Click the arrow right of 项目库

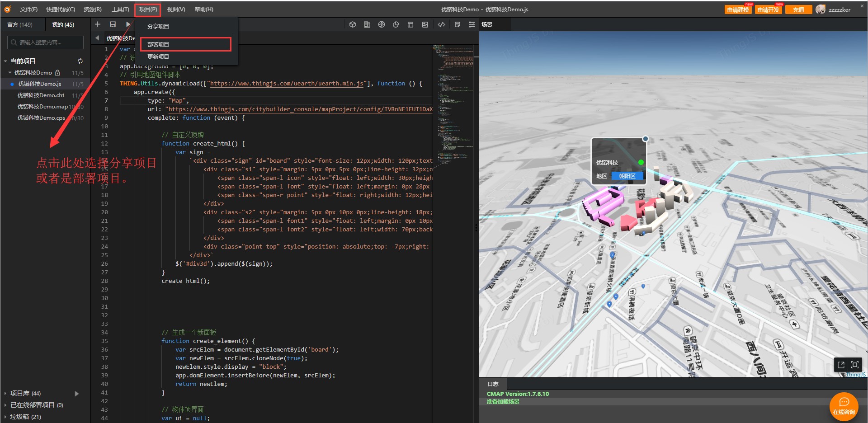pos(76,393)
